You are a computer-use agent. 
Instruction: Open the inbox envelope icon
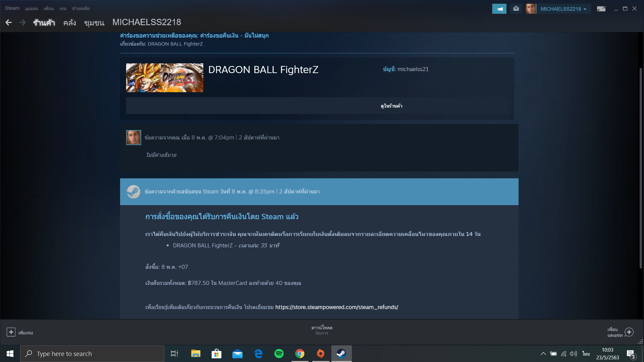[x=516, y=9]
